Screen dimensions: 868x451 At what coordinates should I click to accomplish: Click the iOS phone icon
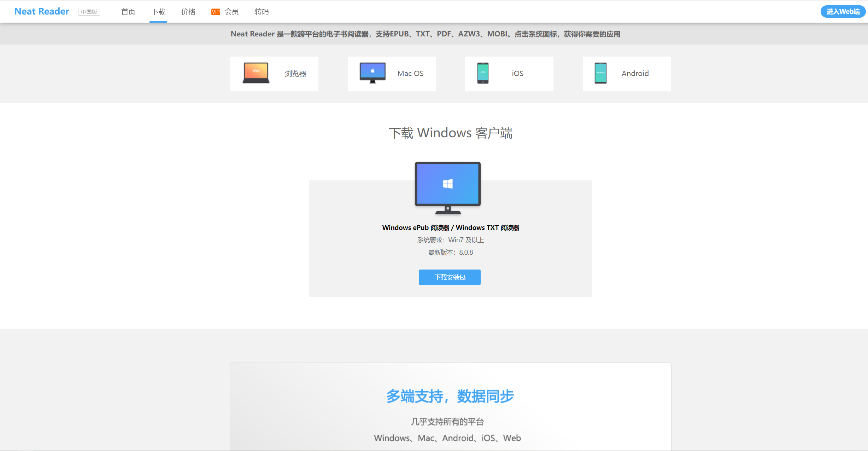(x=483, y=73)
